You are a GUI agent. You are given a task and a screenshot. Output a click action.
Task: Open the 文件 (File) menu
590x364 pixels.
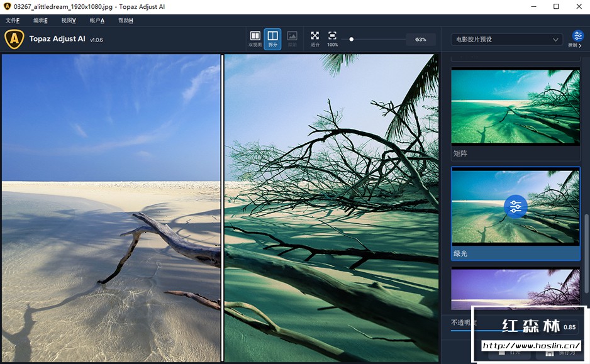pyautogui.click(x=12, y=21)
